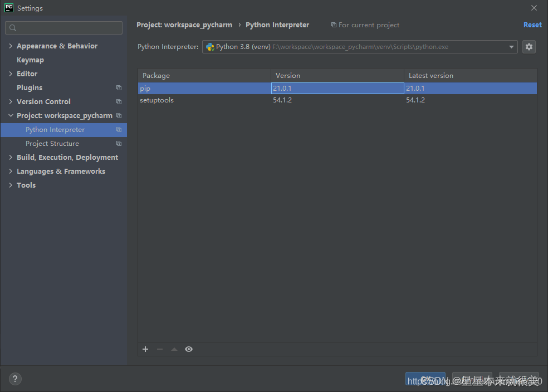The image size is (548, 392).
Task: Collapse Project: workspace_pycharm section
Action: pos(11,116)
